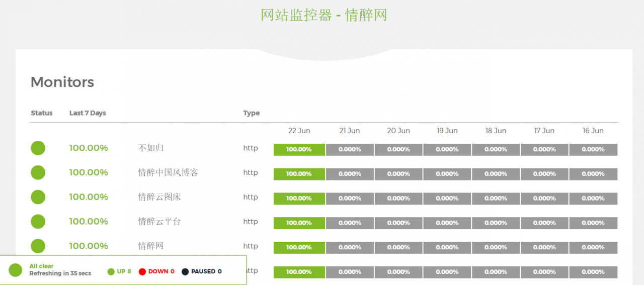Screen dimensions: 644x285
Task: Click the 18 Jun date header
Action: (x=496, y=131)
